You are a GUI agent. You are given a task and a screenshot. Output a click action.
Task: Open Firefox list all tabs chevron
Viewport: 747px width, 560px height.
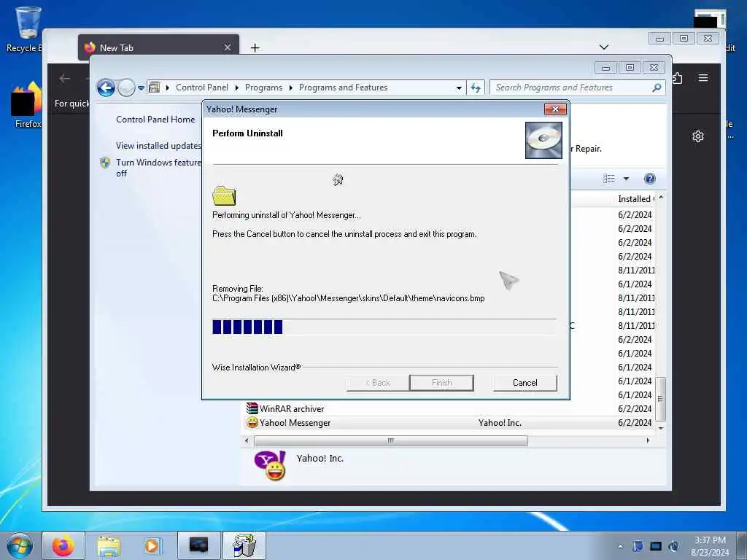point(603,47)
